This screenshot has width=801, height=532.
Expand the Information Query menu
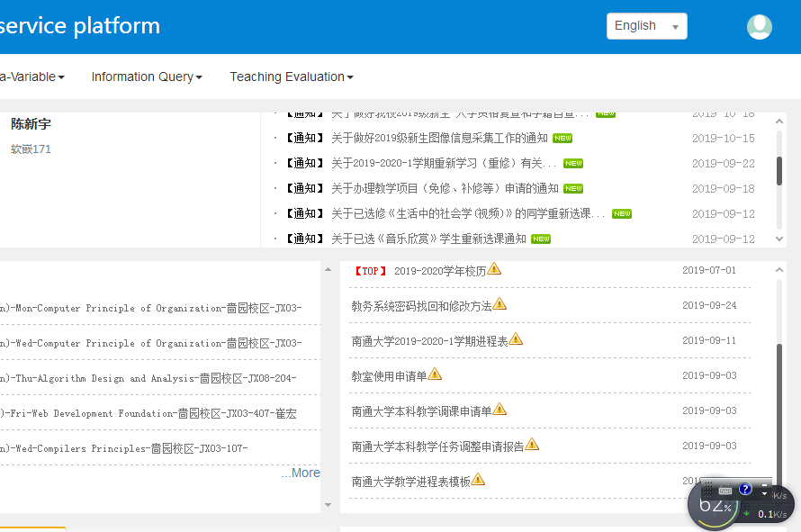[x=147, y=77]
